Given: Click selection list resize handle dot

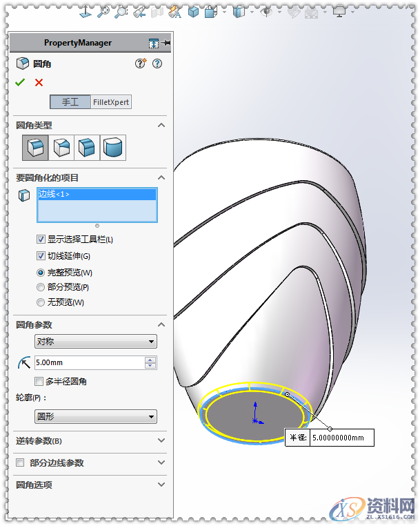Looking at the screenshot, I should coord(97,226).
